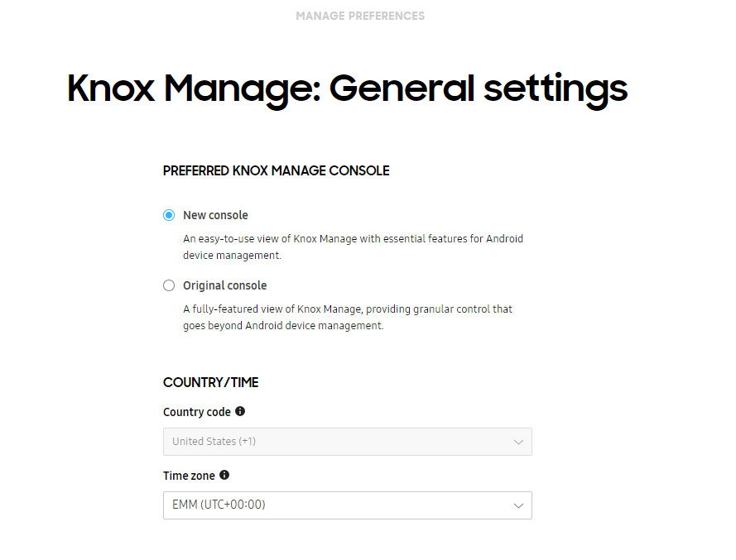Click the Time zone info icon

(x=224, y=476)
